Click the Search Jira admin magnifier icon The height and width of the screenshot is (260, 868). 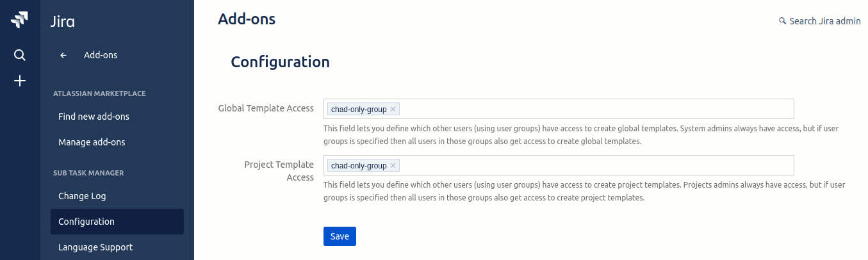tap(782, 21)
